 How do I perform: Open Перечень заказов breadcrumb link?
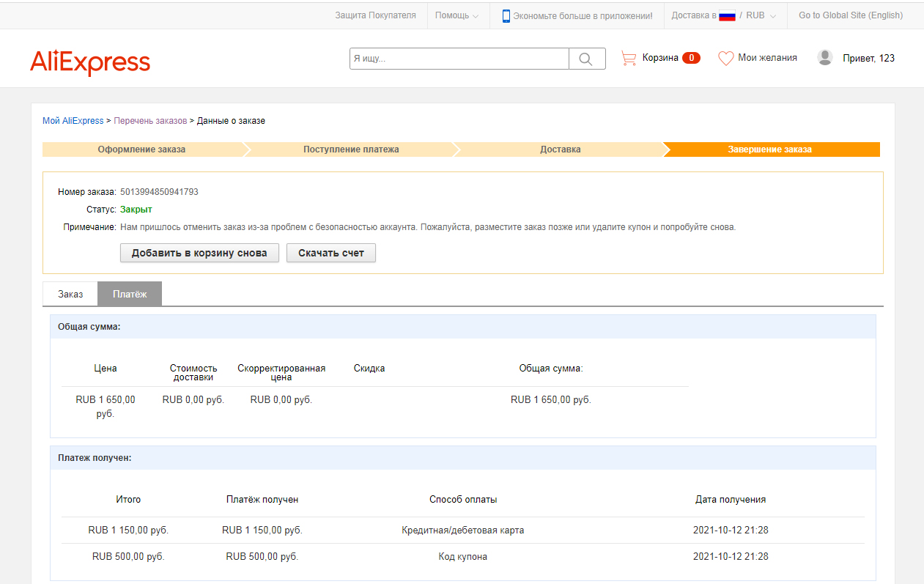150,121
